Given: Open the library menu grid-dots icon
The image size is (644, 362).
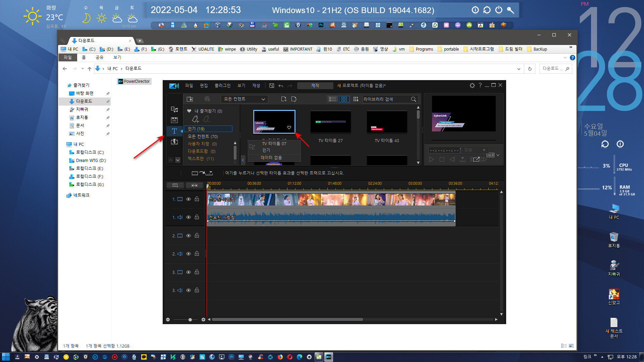Looking at the screenshot, I should click(x=356, y=99).
